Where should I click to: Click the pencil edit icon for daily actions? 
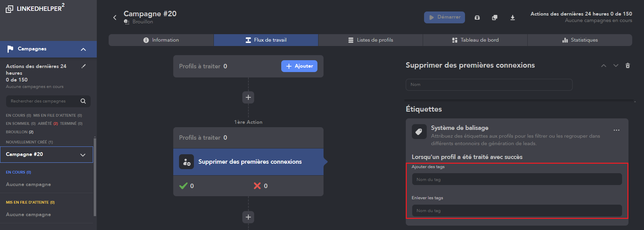(84, 66)
